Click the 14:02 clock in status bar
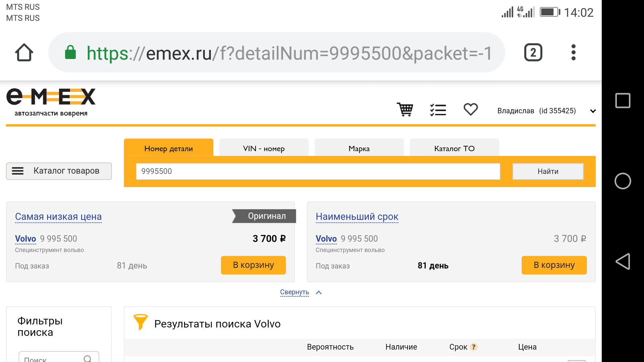 point(579,12)
